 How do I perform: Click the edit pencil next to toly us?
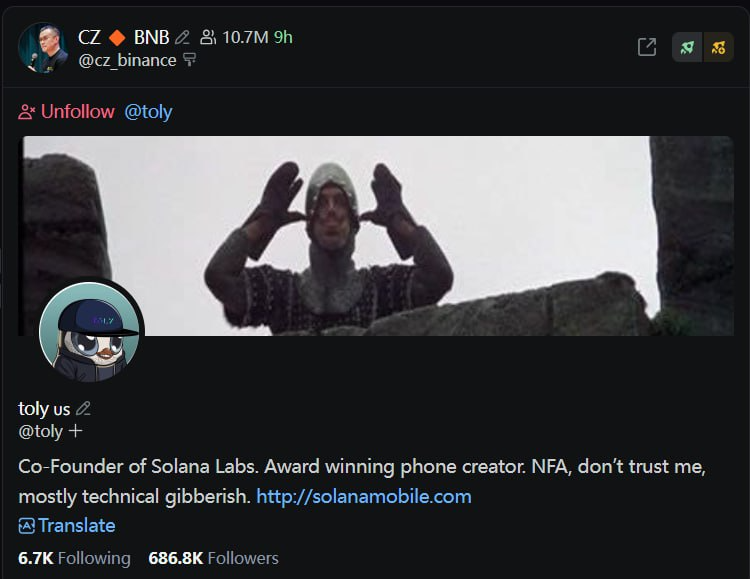84,408
